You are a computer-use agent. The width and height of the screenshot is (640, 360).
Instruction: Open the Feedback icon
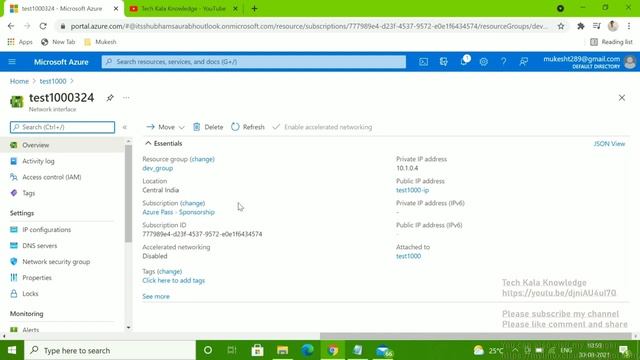pos(523,62)
